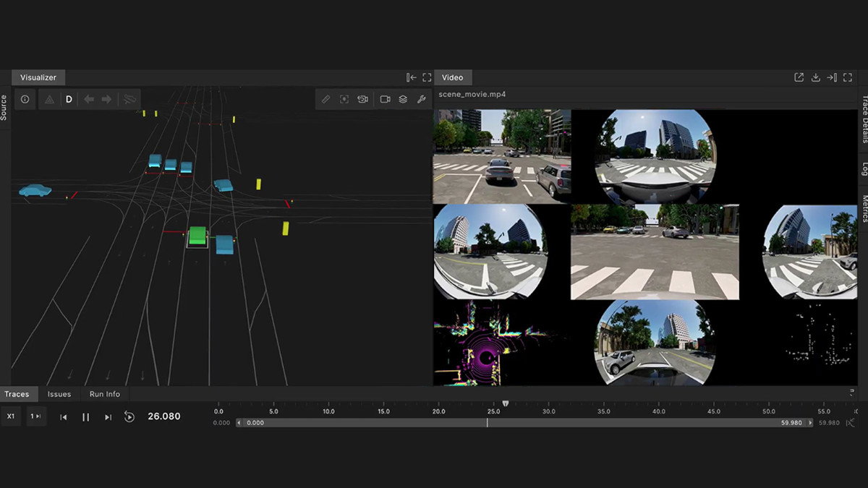Select the ruler measure tool
This screenshot has height=488, width=868.
tap(325, 99)
